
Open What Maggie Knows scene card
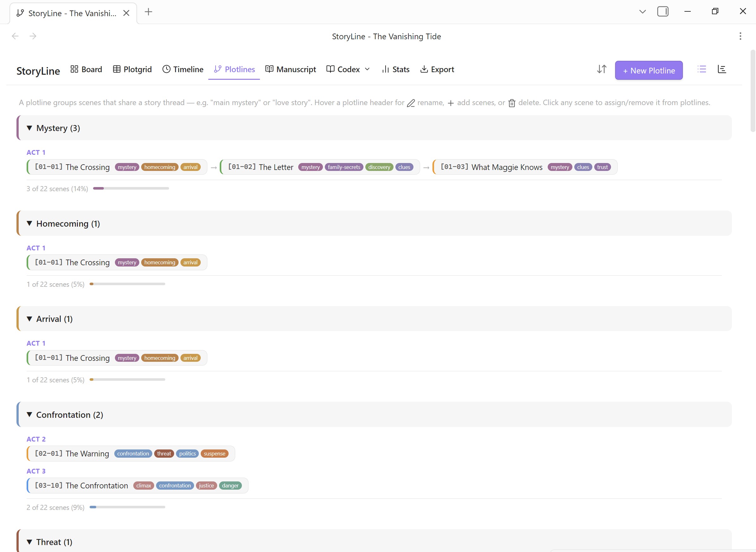[525, 167]
